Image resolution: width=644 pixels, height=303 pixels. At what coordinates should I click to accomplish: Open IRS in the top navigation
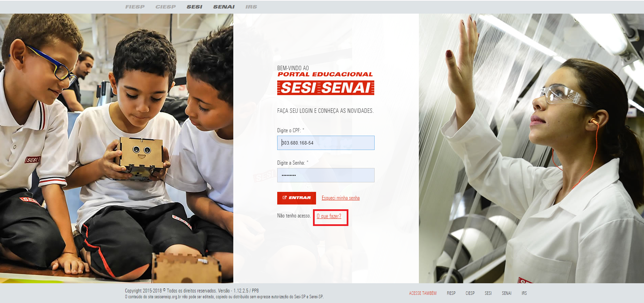coord(251,7)
